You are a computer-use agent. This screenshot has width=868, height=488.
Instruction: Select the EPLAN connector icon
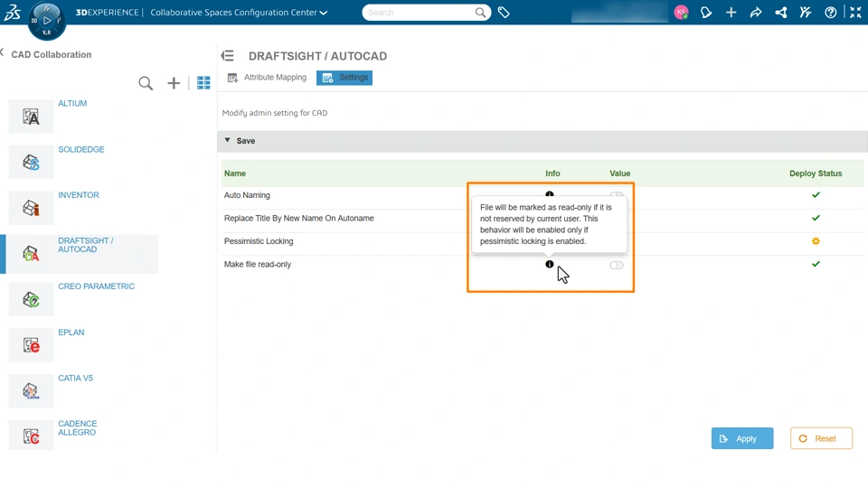point(31,345)
